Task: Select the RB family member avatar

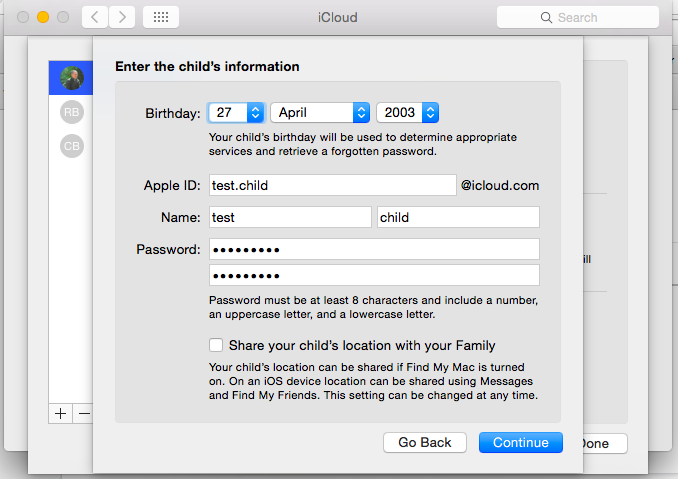Action: click(72, 112)
